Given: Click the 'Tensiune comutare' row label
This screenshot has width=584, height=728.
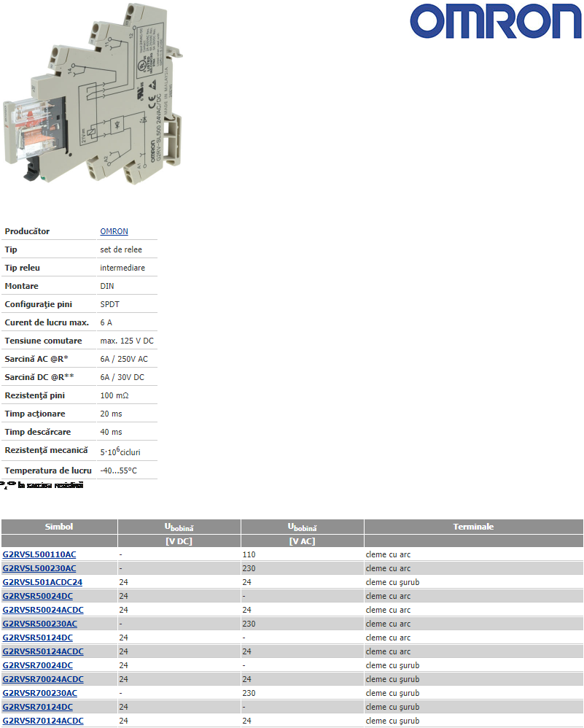Looking at the screenshot, I should [43, 341].
